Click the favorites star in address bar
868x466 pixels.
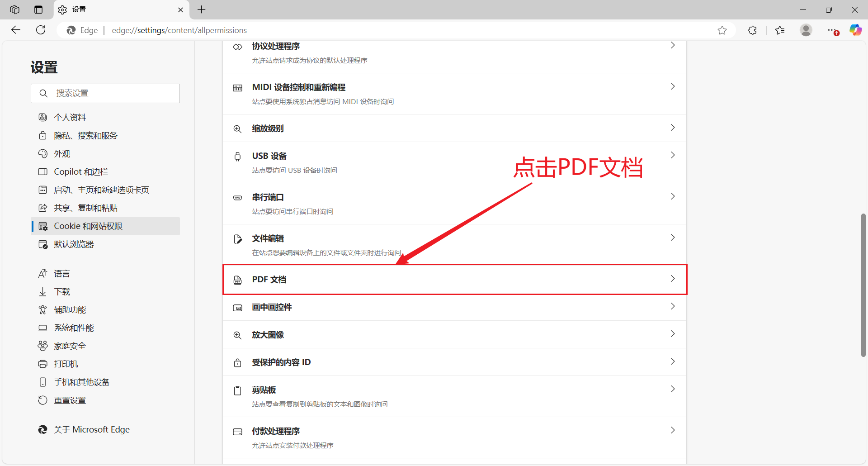722,30
